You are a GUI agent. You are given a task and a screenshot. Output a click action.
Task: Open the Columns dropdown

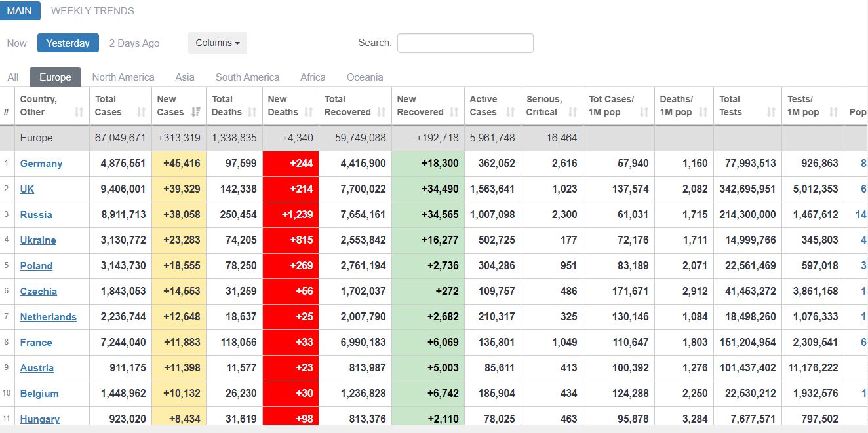[x=217, y=43]
